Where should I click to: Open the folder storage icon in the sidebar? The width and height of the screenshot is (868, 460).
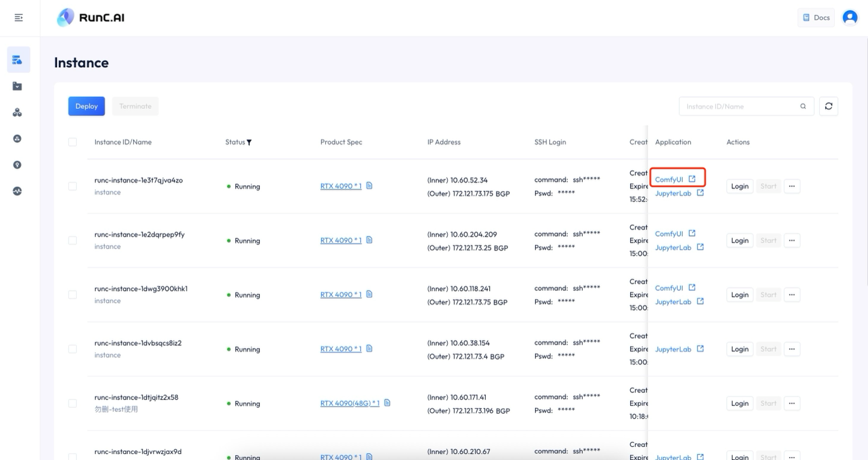tap(17, 86)
